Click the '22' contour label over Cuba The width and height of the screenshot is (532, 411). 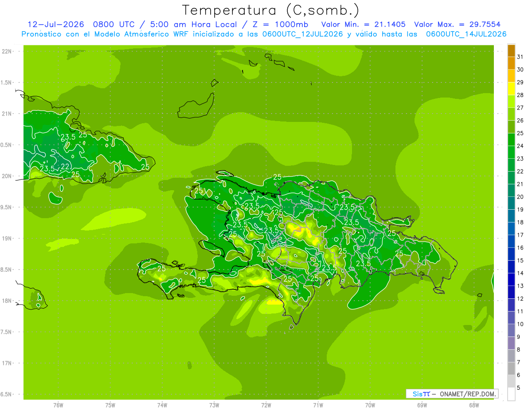click(65, 167)
